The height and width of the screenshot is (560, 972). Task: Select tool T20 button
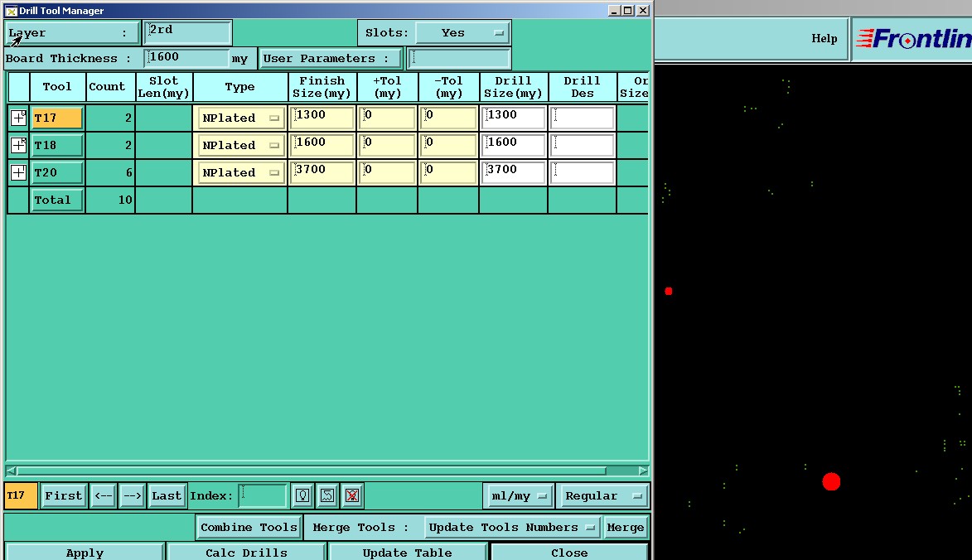57,172
